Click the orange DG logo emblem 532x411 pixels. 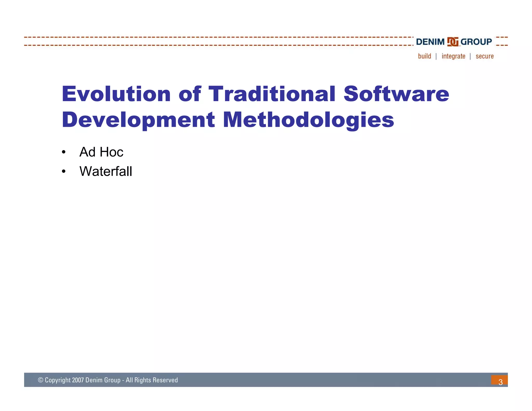click(x=453, y=42)
